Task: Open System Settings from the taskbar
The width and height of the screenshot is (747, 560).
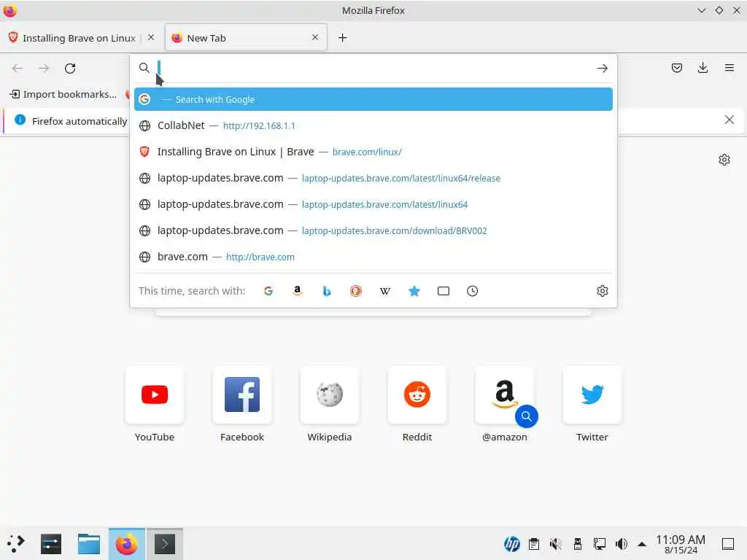Action: [x=51, y=544]
